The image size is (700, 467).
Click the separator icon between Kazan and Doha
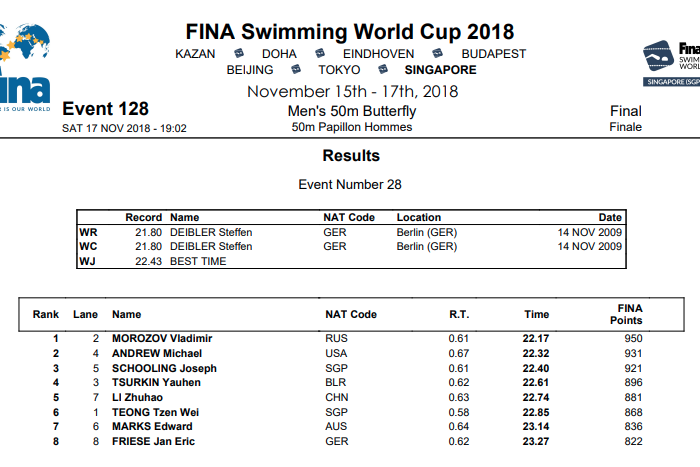(x=239, y=54)
